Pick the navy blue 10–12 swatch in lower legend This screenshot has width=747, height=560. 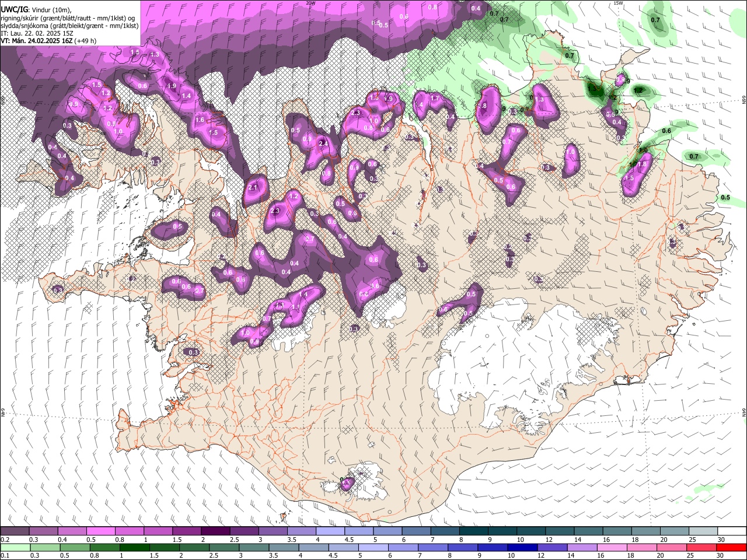click(523, 547)
